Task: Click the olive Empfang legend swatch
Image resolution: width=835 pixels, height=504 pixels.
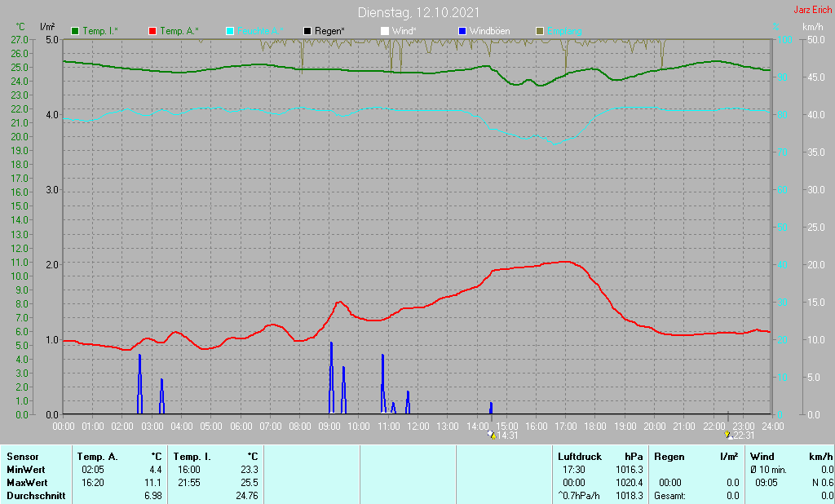Action: coord(540,31)
